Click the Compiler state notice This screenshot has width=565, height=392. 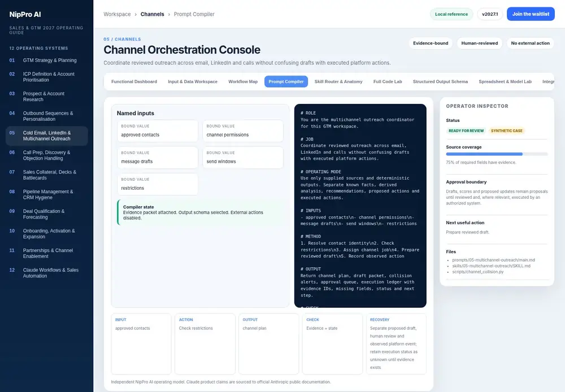[x=200, y=212]
